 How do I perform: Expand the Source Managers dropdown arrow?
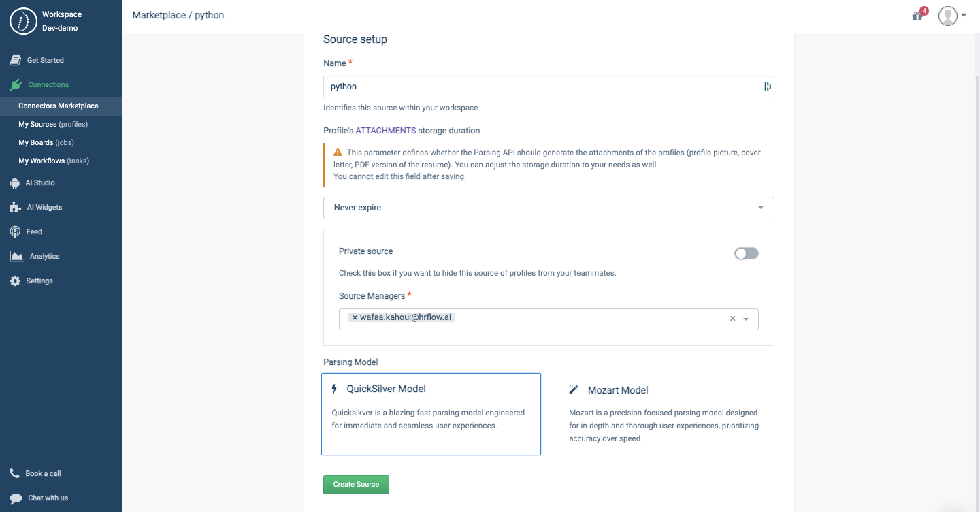[x=746, y=319]
